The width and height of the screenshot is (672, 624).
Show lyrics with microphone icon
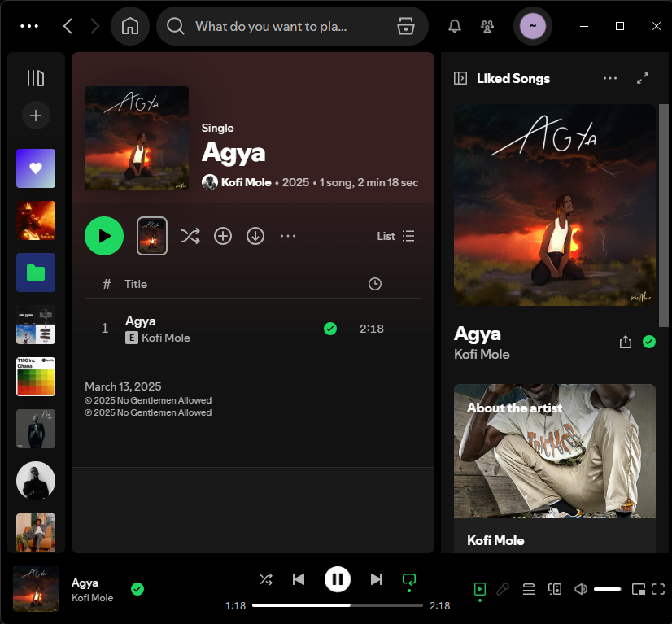click(503, 589)
